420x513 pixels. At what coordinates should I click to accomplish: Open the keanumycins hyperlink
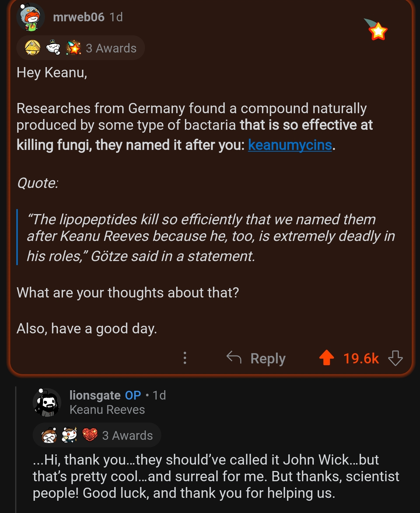[x=290, y=145]
